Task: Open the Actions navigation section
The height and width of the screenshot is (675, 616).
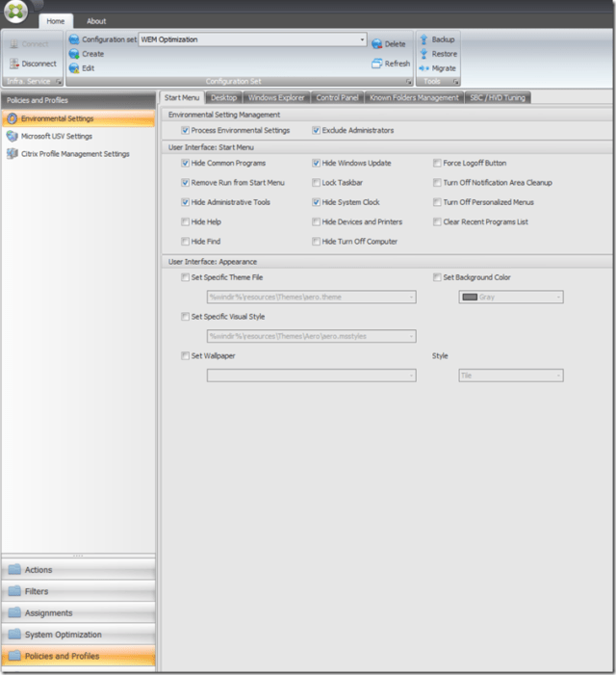Action: point(78,569)
